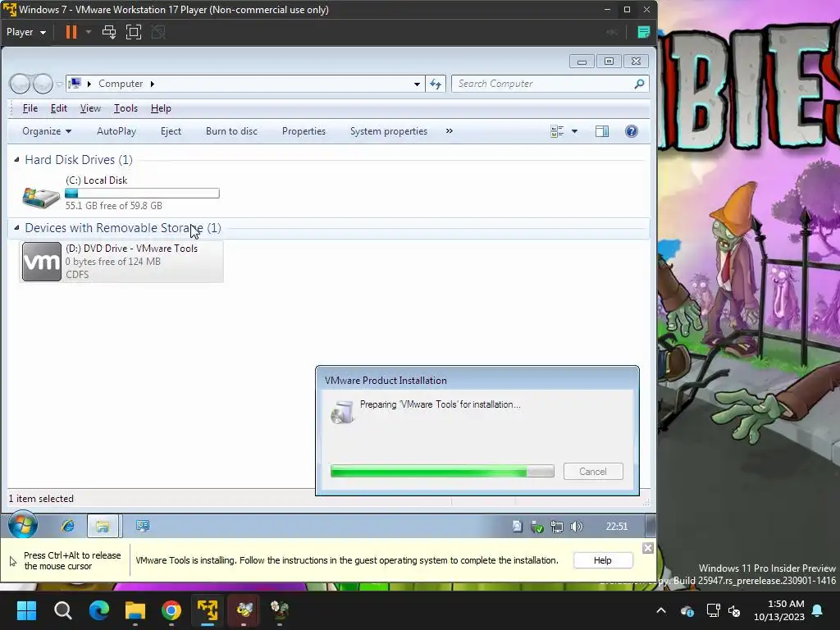The image size is (840, 630).
Task: Click the volume speaker icon in guest tray
Action: (577, 527)
